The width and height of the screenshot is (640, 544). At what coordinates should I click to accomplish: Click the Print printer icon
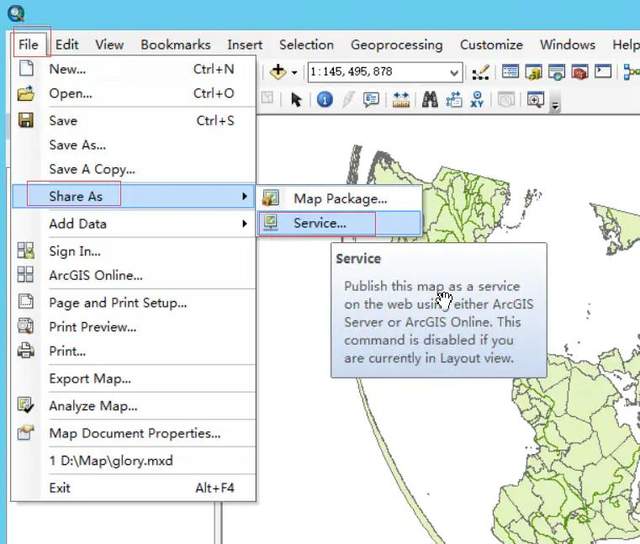26,350
